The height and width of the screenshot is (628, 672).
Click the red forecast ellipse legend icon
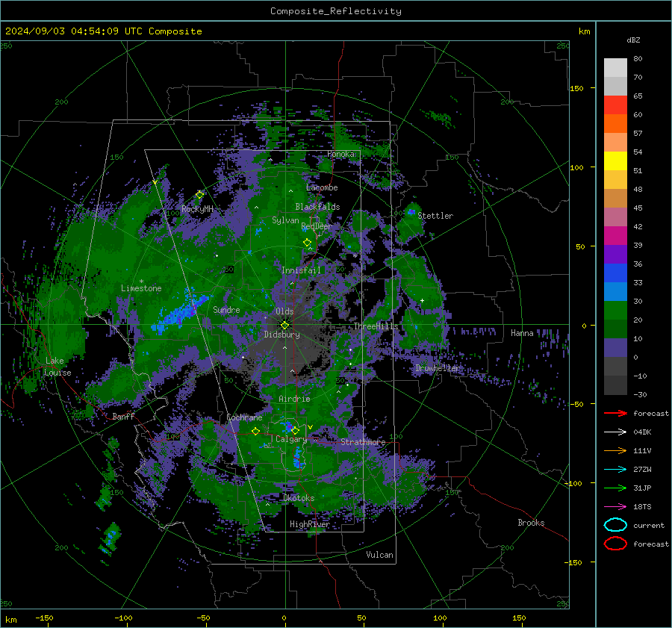(615, 544)
